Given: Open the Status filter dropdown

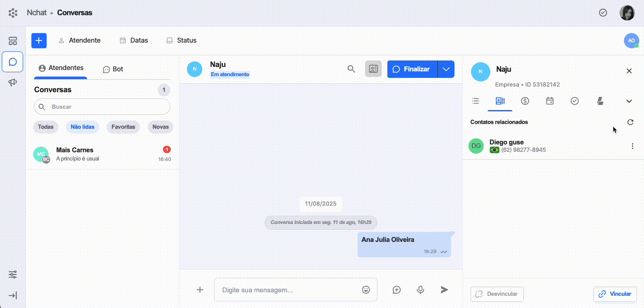Looking at the screenshot, I should click(181, 40).
